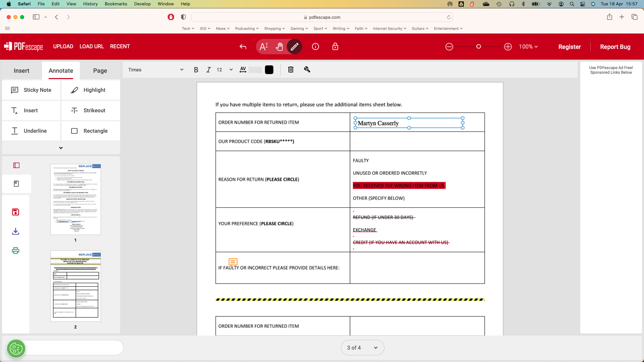Reload page in address bar
The image size is (644, 362).
tap(448, 17)
